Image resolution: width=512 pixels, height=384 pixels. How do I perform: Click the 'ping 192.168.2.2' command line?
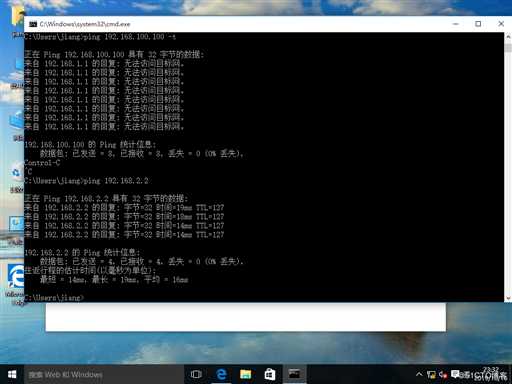click(86, 181)
